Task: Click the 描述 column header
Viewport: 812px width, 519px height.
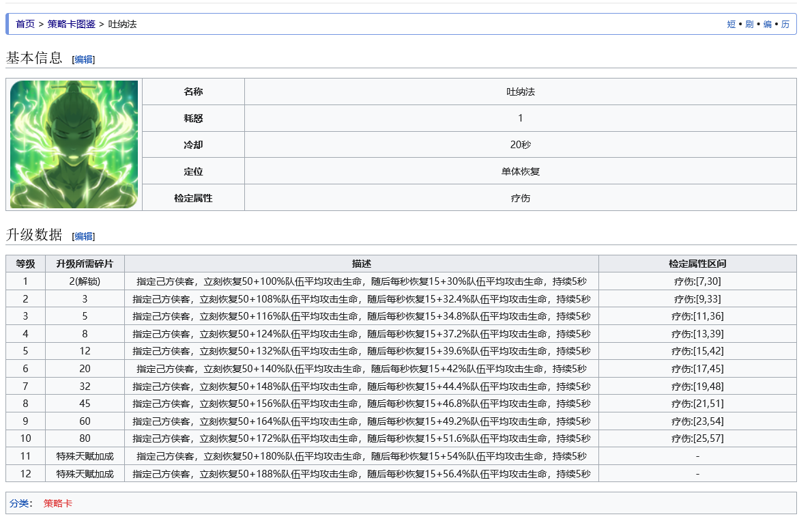Action: pos(361,264)
